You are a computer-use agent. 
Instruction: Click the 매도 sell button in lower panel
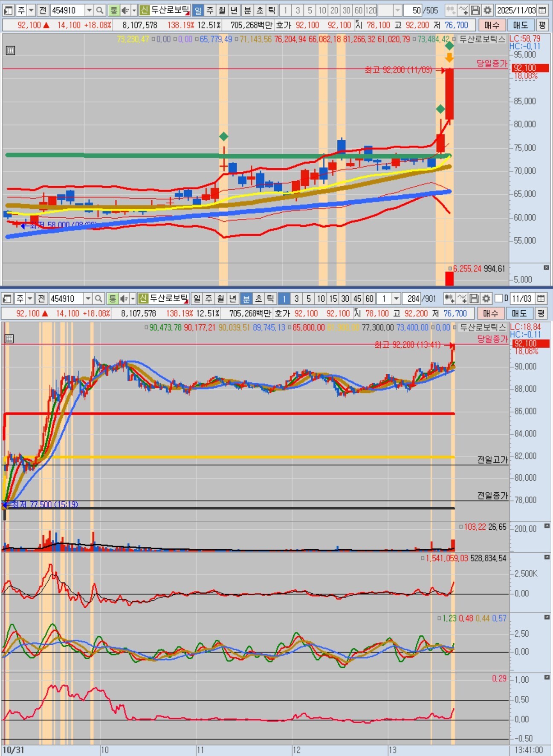pos(519,313)
